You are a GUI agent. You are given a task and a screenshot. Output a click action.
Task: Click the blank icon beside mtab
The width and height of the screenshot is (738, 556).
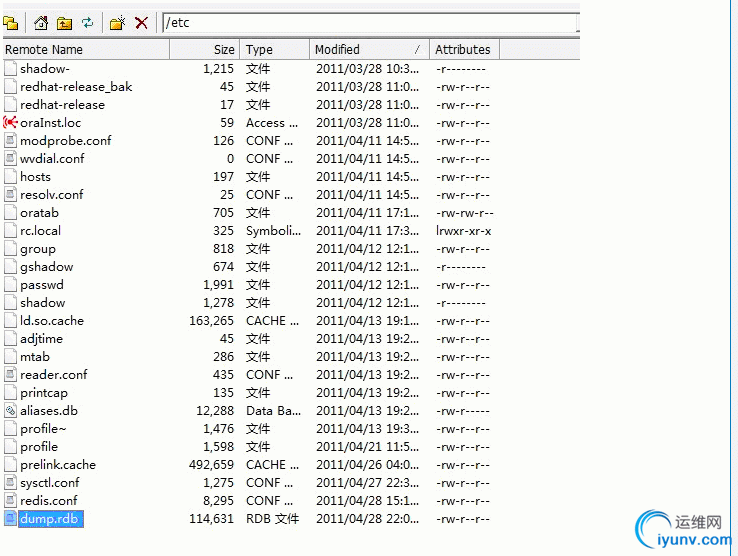pyautogui.click(x=10, y=357)
